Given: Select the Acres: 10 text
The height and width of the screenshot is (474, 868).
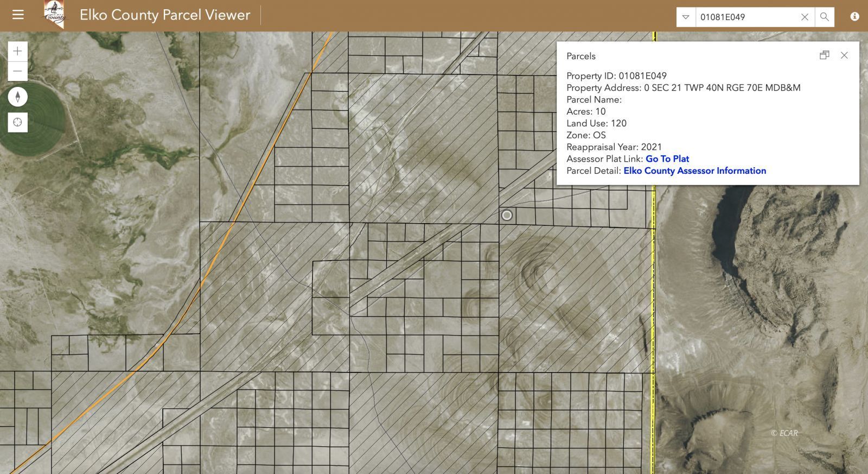Looking at the screenshot, I should pos(586,111).
